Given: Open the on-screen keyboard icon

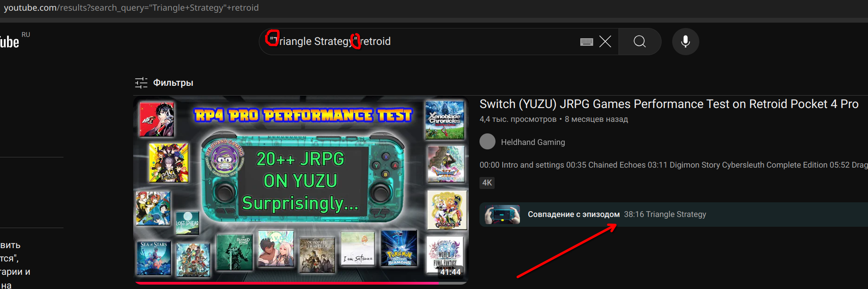Looking at the screenshot, I should pos(587,42).
